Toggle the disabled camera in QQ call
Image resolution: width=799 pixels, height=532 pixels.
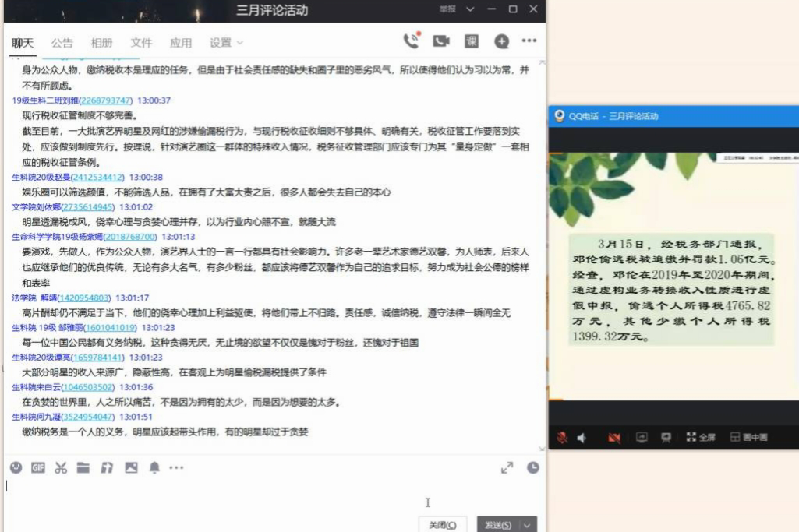pyautogui.click(x=614, y=438)
